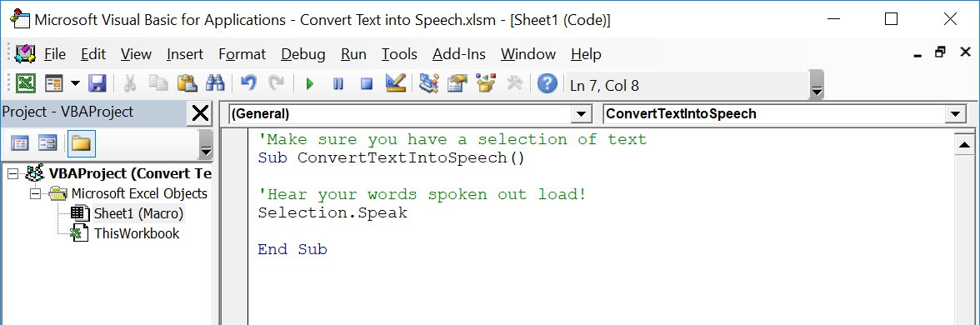Click View Code icon in Project pane

point(20,144)
